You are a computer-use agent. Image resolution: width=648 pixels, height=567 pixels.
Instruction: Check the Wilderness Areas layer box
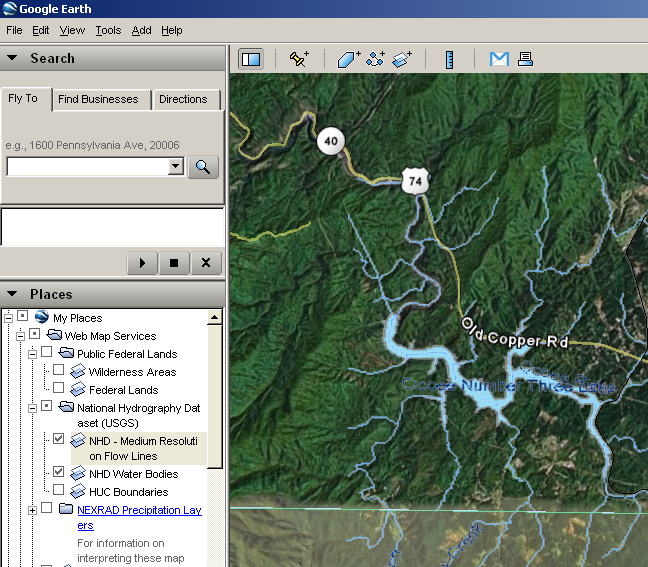coord(58,370)
